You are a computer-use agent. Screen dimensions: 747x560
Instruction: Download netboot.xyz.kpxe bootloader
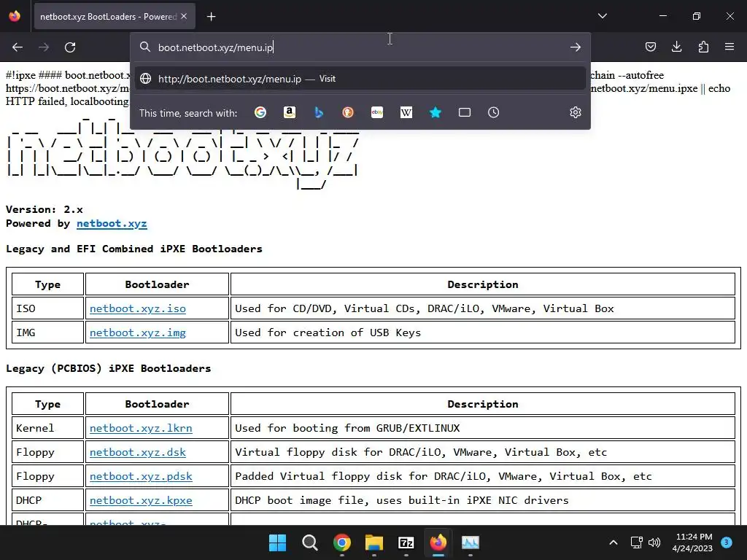click(141, 500)
